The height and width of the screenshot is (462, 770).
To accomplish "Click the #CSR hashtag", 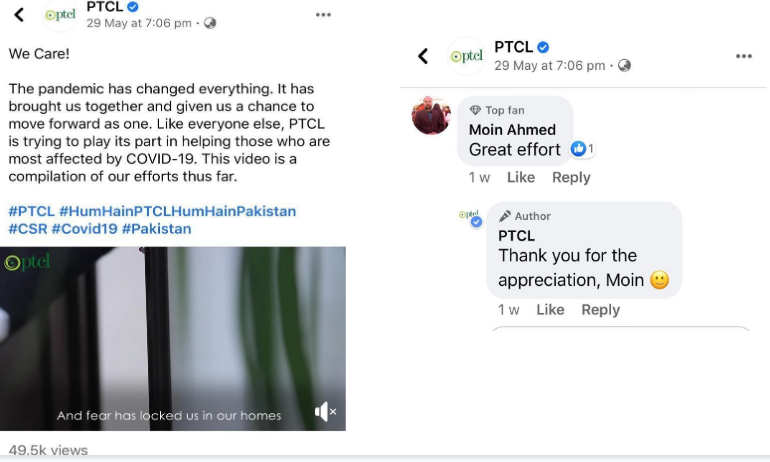I will pyautogui.click(x=27, y=229).
